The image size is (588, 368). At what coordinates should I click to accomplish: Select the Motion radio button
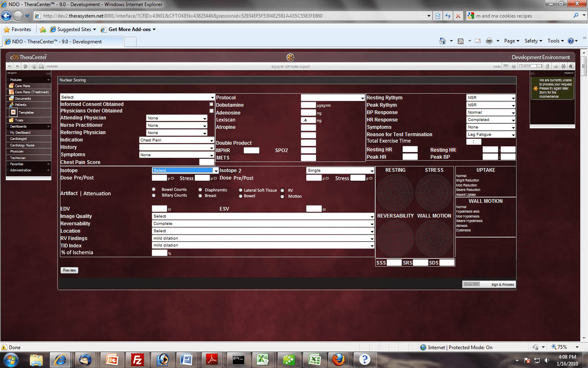click(x=282, y=197)
